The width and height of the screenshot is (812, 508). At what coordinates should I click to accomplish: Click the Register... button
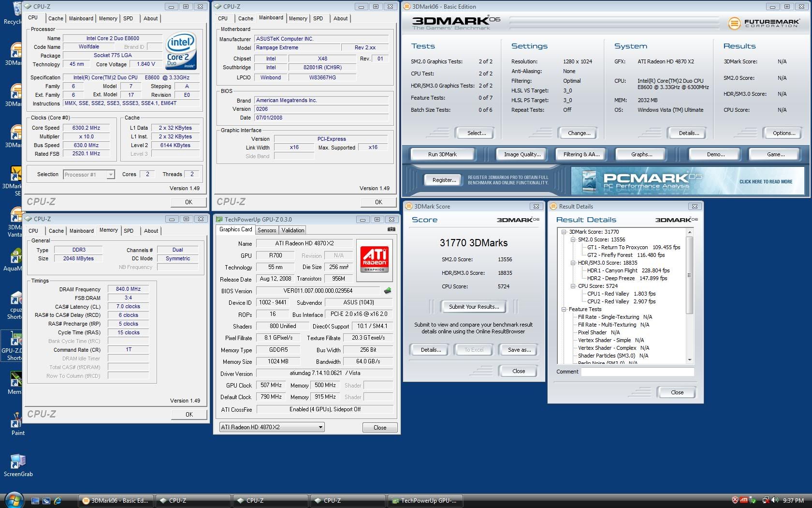[x=444, y=180]
